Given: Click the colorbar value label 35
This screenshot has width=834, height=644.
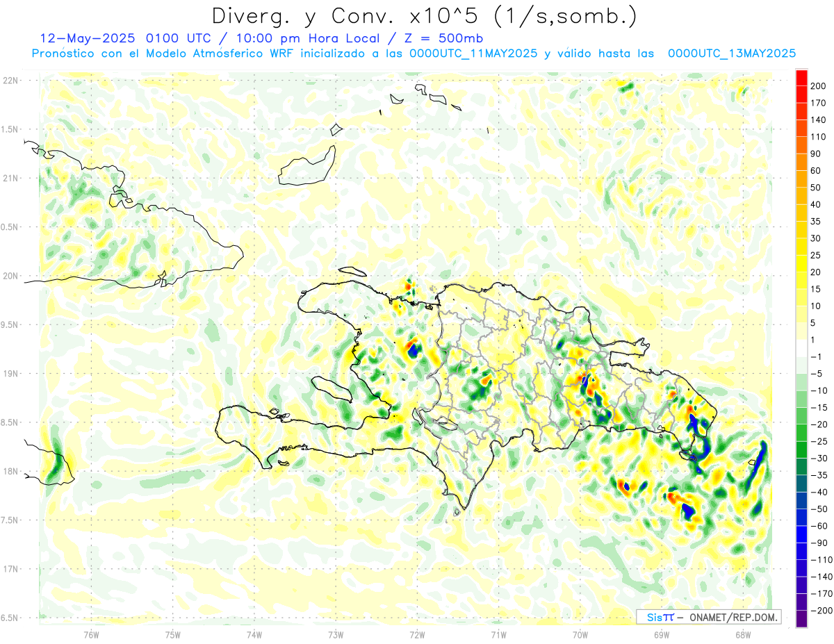Looking at the screenshot, I should click(816, 221).
